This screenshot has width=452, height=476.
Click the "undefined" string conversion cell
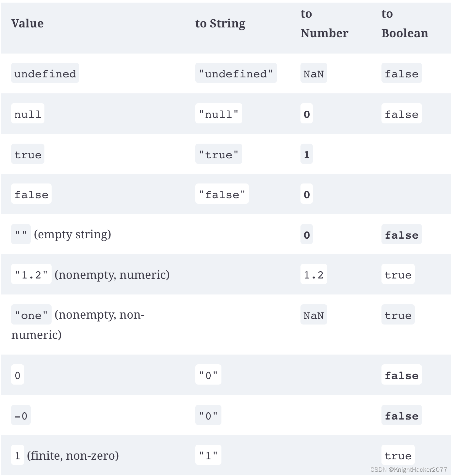236,73
